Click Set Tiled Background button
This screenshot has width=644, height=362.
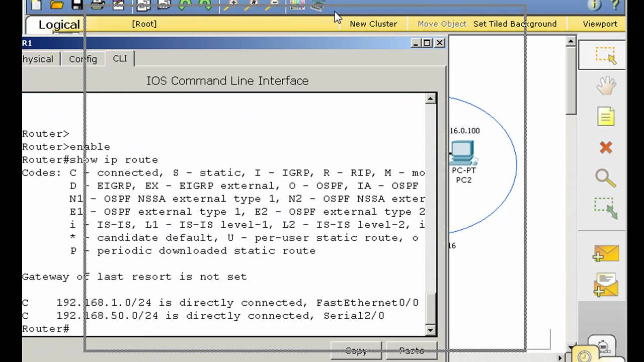(x=515, y=24)
